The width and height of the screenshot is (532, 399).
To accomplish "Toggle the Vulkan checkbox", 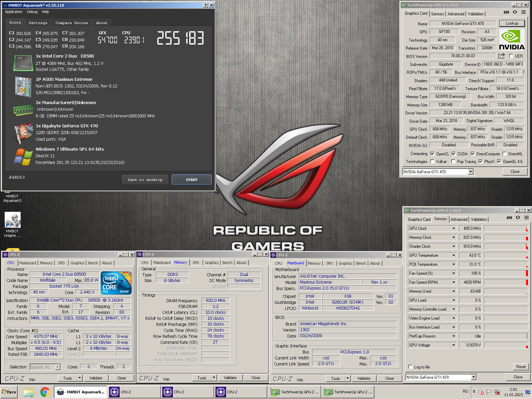I will (432, 161).
